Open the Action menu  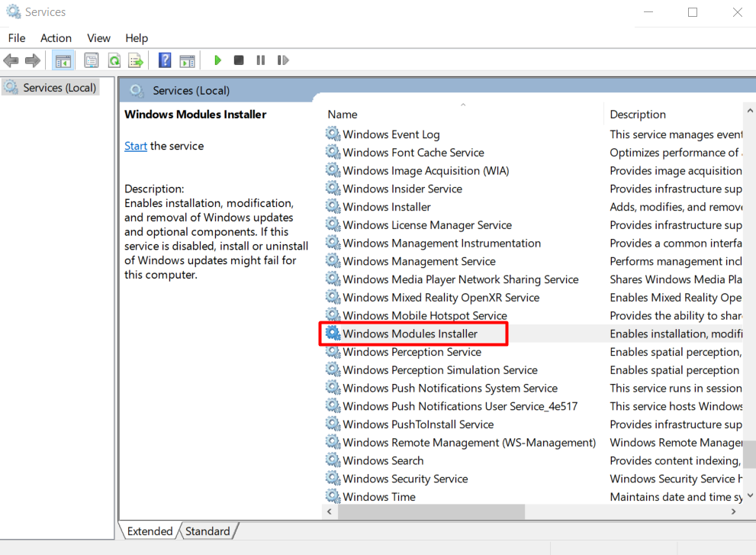point(56,38)
